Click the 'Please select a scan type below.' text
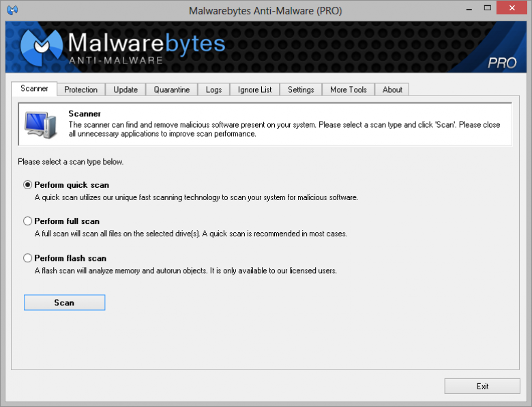 [x=70, y=162]
